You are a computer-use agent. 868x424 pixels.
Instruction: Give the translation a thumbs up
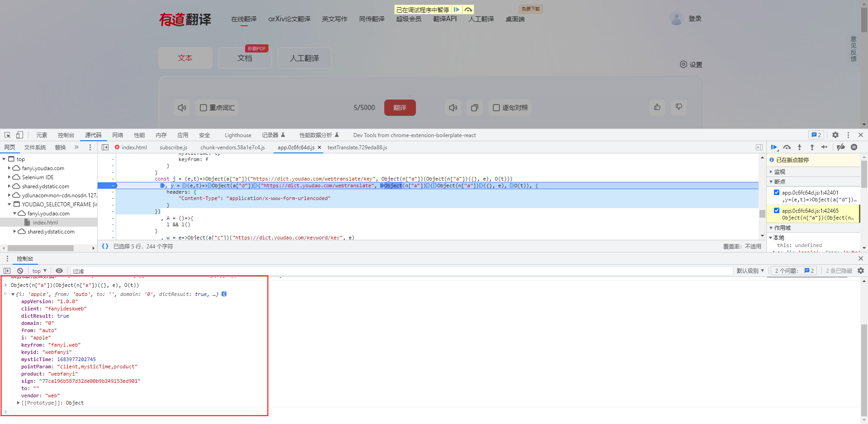coord(657,107)
